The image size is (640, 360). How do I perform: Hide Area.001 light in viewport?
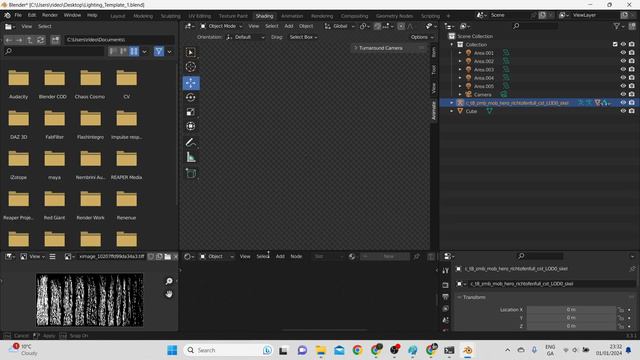pyautogui.click(x=623, y=53)
